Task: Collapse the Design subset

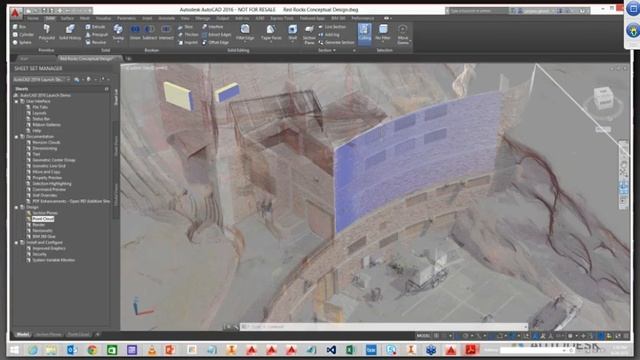Action: [x=17, y=207]
